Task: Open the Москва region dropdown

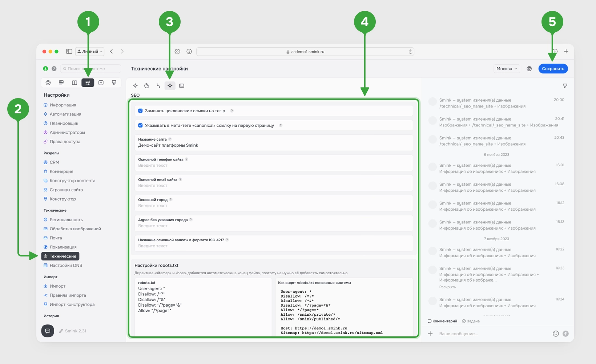Action: [507, 69]
